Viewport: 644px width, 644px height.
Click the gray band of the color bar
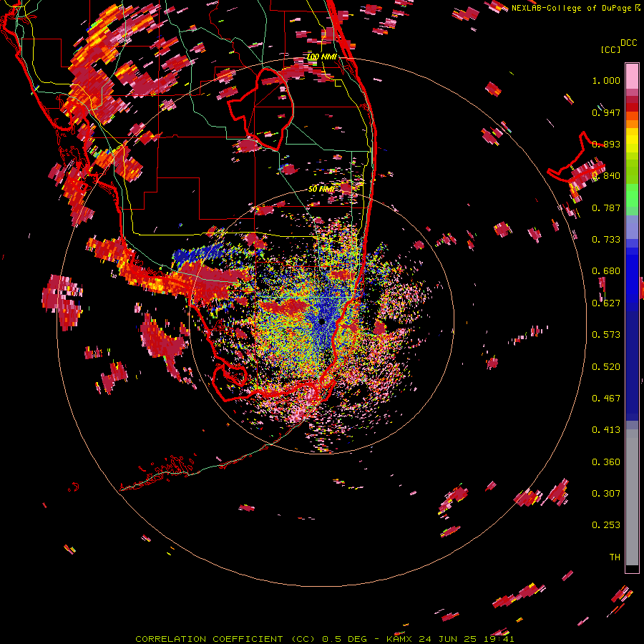[x=632, y=497]
